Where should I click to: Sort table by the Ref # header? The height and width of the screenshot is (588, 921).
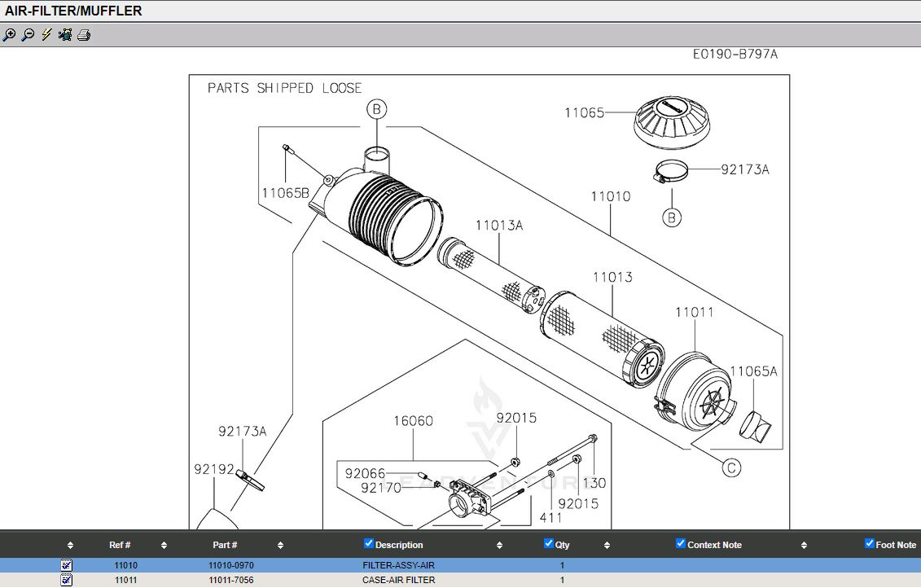[120, 546]
